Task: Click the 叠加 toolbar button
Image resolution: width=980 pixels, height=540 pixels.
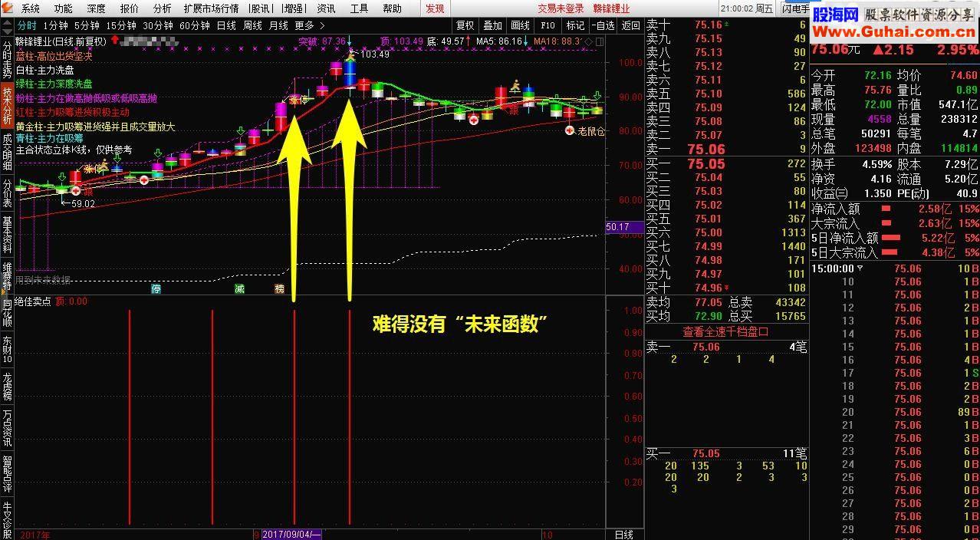Action: coord(493,25)
